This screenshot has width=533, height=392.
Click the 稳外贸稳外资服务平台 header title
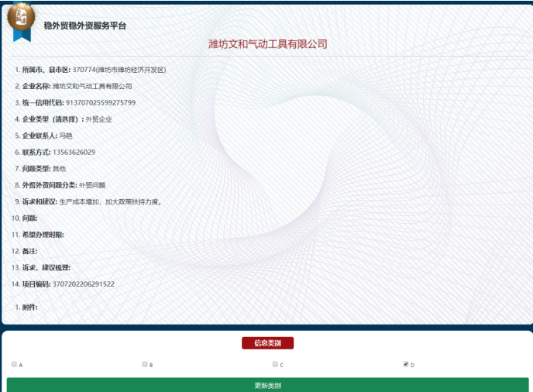coord(85,26)
